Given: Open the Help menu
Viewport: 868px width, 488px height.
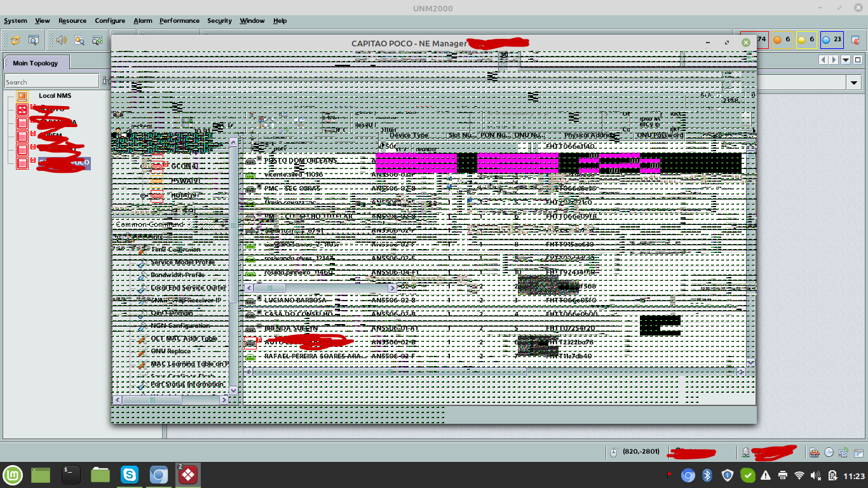Looking at the screenshot, I should tap(280, 20).
